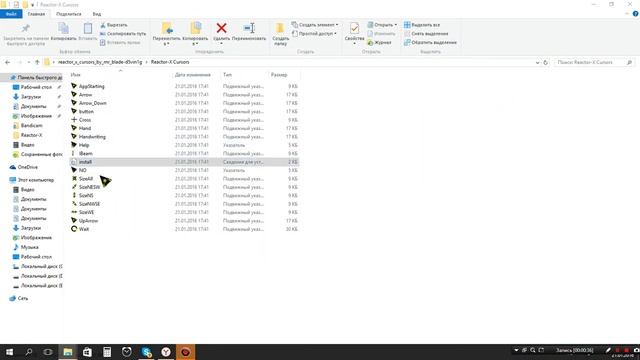Click the Создать папку (New folder) icon
Image resolution: width=640 pixels, height=360 pixels.
tap(280, 28)
